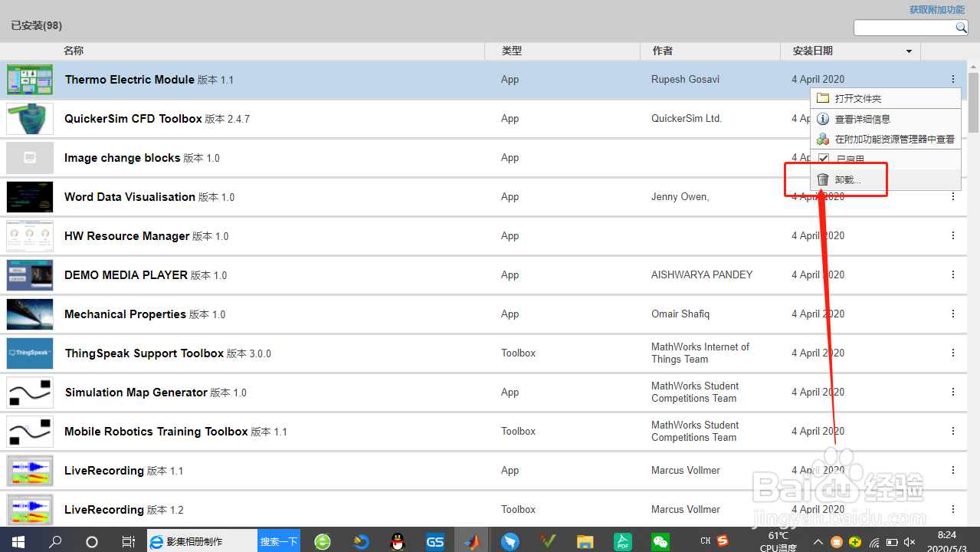Click the Mobile Robotics Training Toolbox thumbnail
This screenshot has width=980, height=552.
point(30,432)
